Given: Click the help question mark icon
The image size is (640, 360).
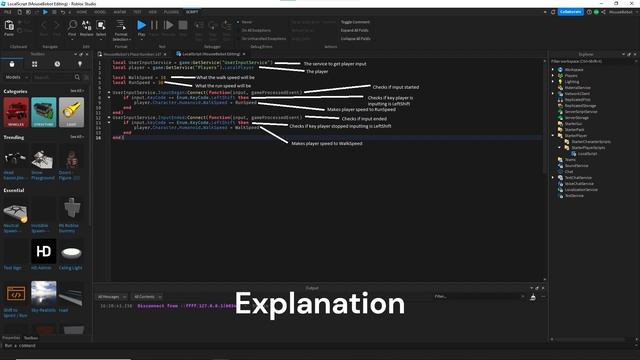Looking at the screenshot, I should [x=589, y=12].
